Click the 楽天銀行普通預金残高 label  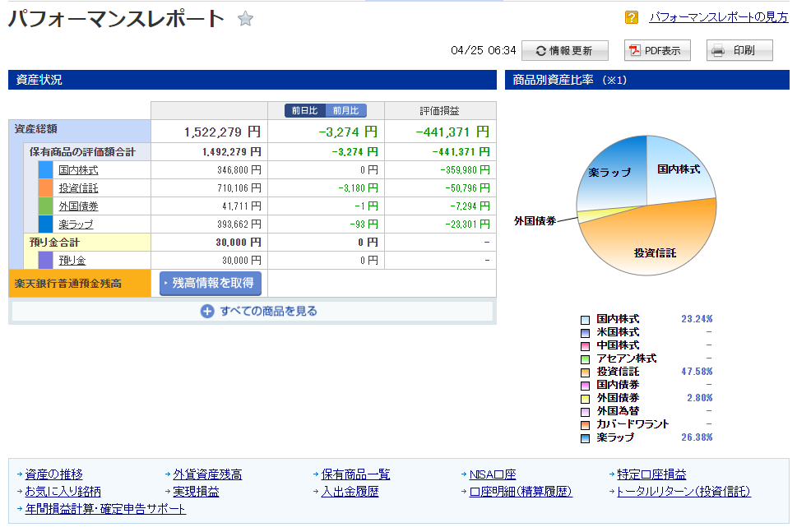(x=68, y=284)
